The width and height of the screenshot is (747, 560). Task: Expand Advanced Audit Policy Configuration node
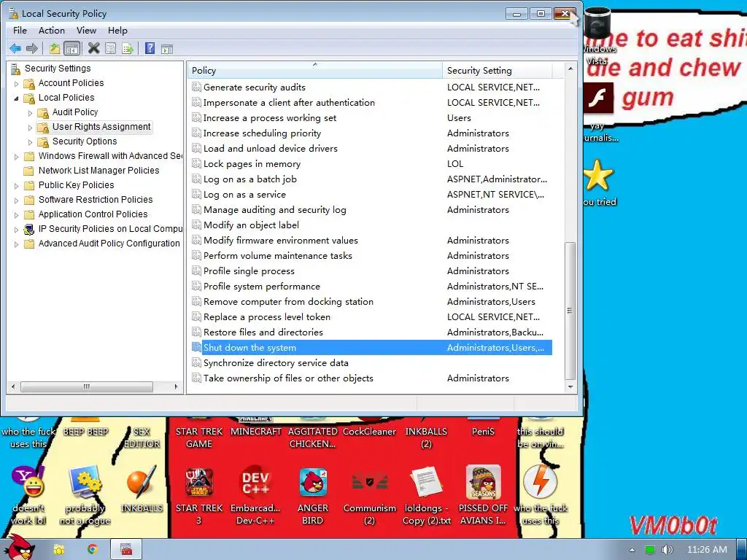tap(16, 244)
